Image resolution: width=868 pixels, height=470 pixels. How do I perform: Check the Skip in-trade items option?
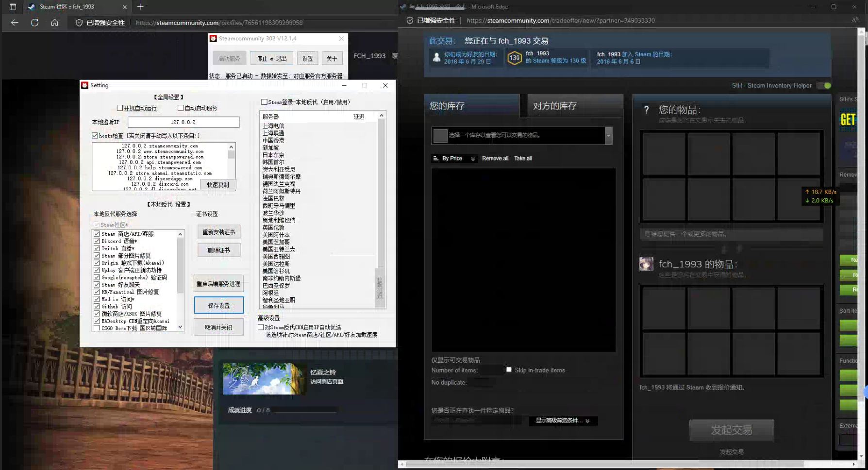509,370
